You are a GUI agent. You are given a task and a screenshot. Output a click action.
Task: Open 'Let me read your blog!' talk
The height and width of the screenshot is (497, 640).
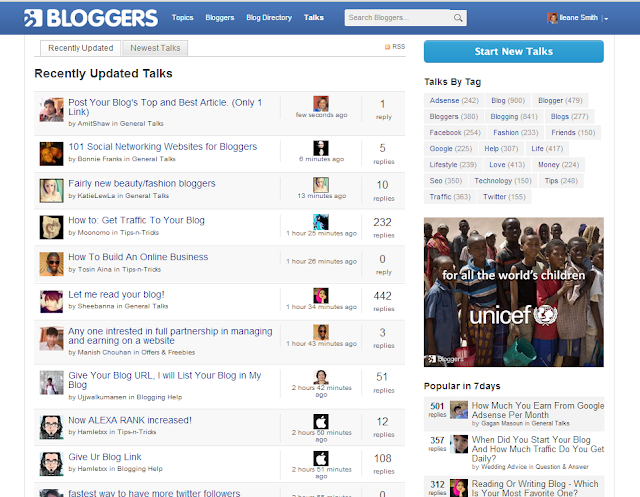(116, 294)
